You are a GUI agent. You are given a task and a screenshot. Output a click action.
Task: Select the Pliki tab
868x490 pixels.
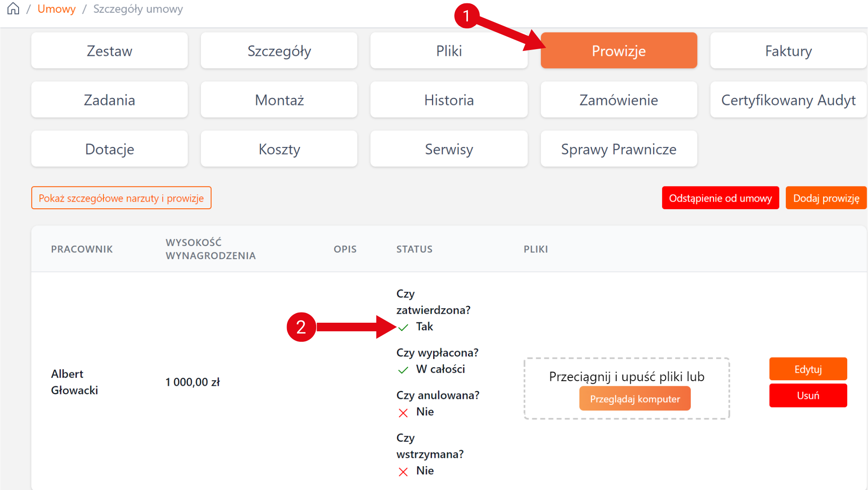449,51
